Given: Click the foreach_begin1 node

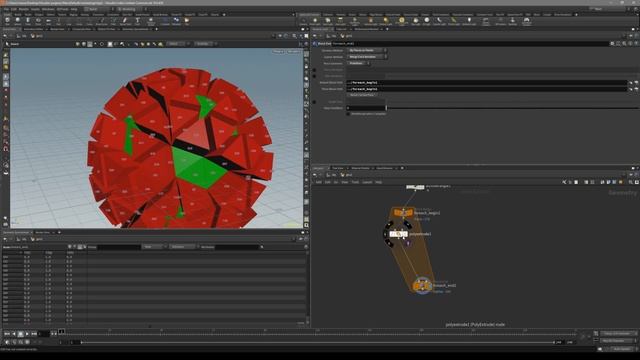Looking at the screenshot, I should tap(403, 213).
